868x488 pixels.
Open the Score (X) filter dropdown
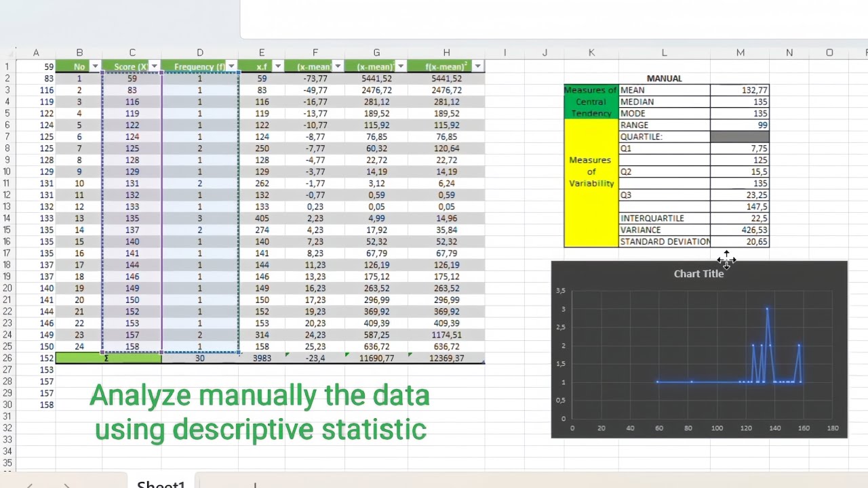pos(155,66)
